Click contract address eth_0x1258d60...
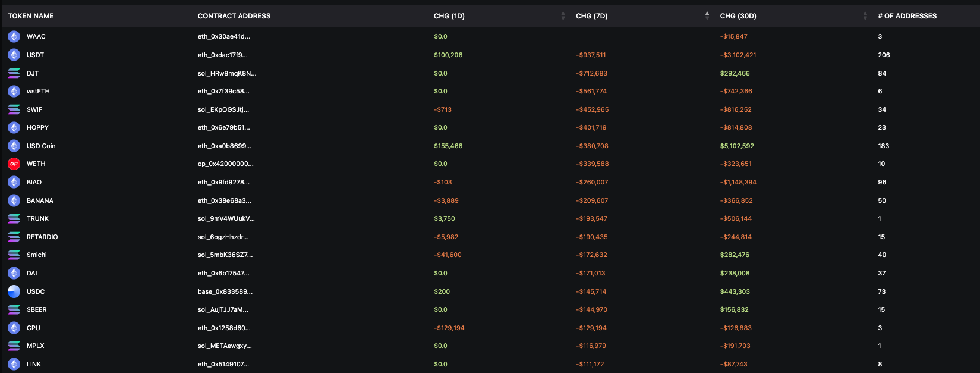This screenshot has height=373, width=980. [x=224, y=328]
